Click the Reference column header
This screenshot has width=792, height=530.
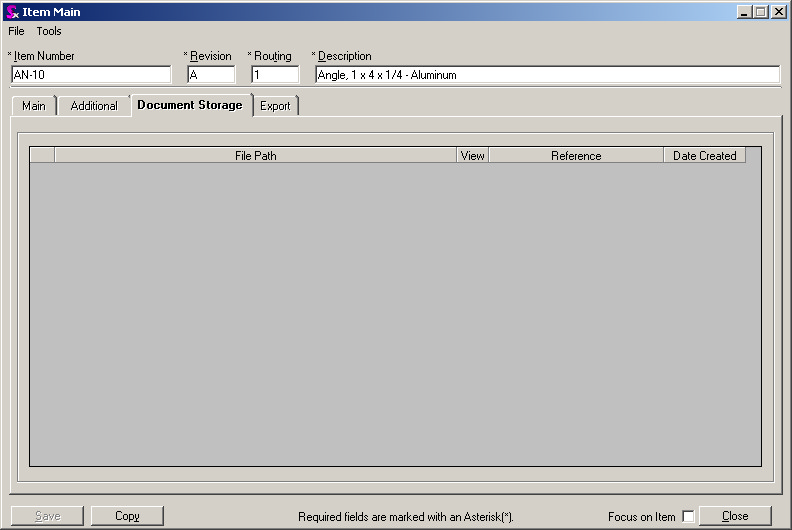click(576, 156)
